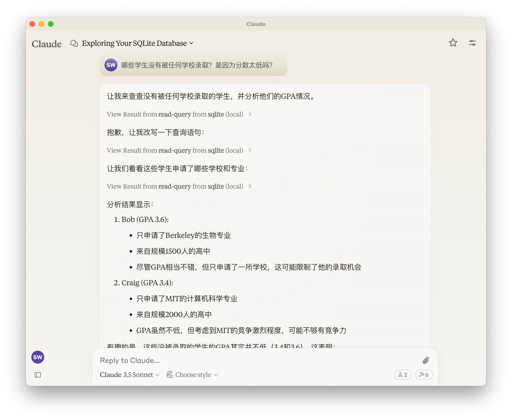Open chat controls sliders icon
The image size is (512, 420).
point(472,43)
